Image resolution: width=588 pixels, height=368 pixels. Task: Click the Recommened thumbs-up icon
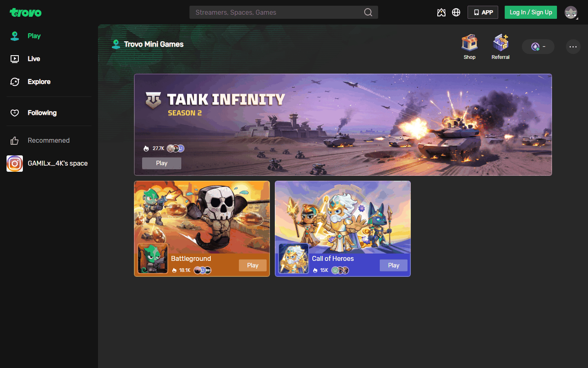click(x=15, y=141)
